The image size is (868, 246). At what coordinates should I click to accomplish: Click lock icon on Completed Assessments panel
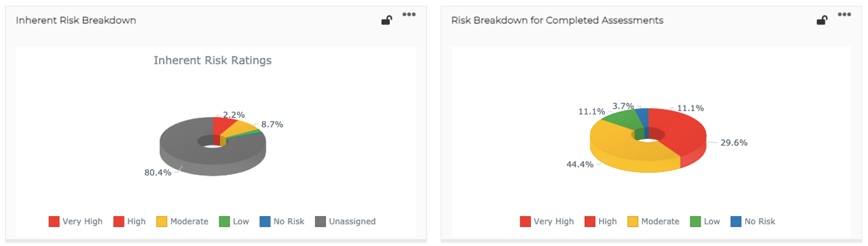click(x=822, y=20)
